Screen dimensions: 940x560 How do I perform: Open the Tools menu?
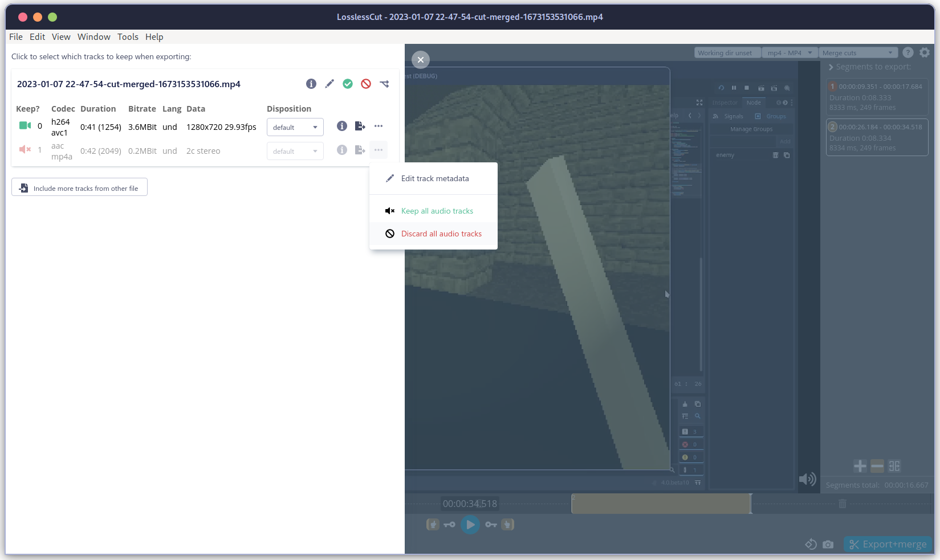coord(128,36)
